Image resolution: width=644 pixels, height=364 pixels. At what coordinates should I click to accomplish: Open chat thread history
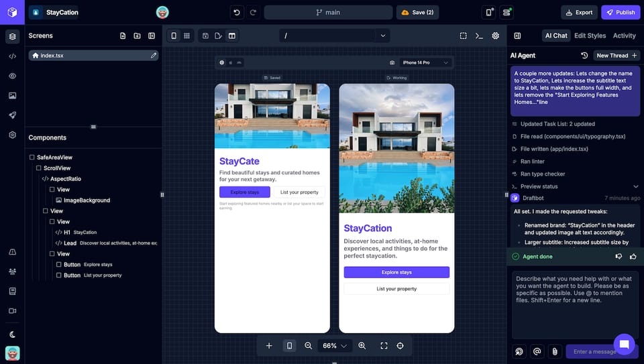[584, 56]
